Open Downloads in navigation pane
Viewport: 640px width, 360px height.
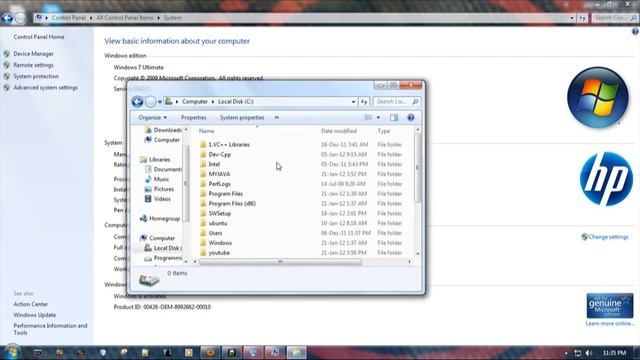pyautogui.click(x=164, y=130)
